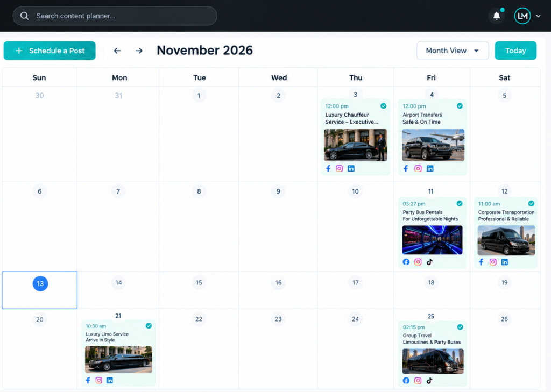Click TikTok icon on Party Bus Rentals post

point(429,262)
